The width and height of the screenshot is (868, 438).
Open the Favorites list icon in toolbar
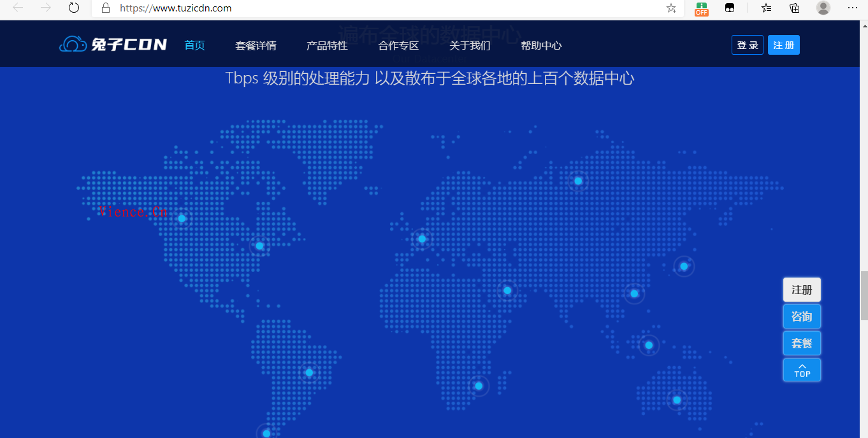tap(766, 8)
